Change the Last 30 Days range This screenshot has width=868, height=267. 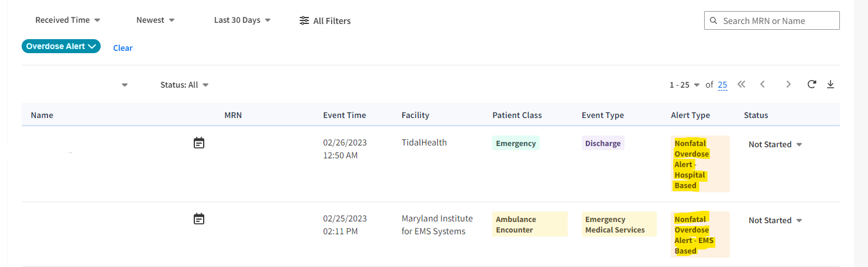coord(242,20)
